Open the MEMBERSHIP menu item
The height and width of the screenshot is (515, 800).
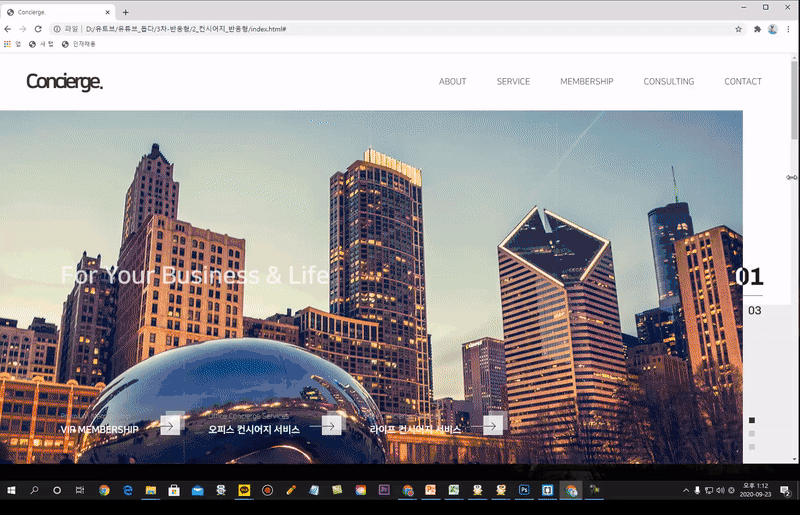pos(587,82)
